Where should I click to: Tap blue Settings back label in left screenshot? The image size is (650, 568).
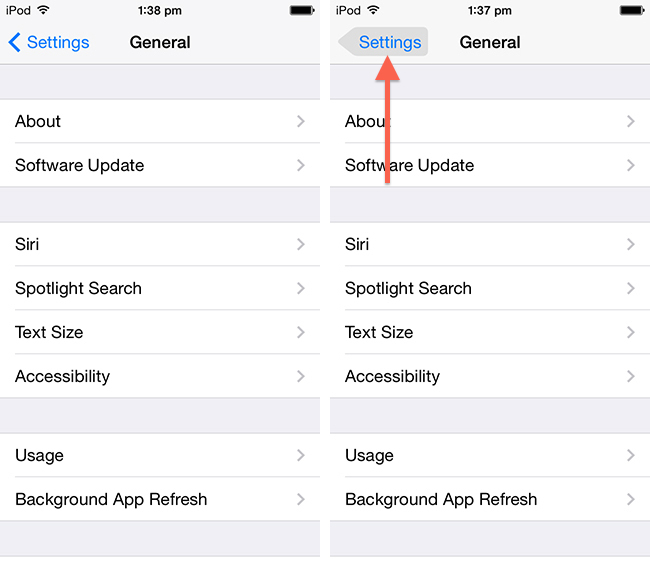coord(58,43)
